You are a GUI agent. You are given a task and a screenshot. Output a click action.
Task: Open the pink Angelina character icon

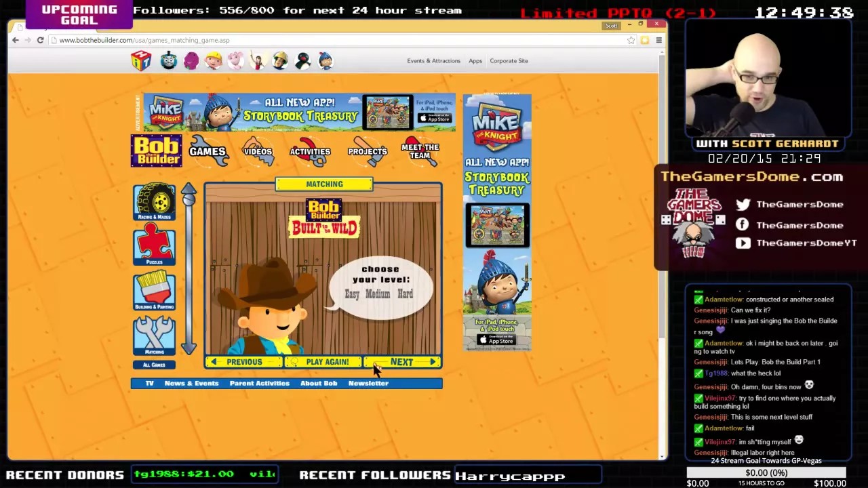(235, 61)
